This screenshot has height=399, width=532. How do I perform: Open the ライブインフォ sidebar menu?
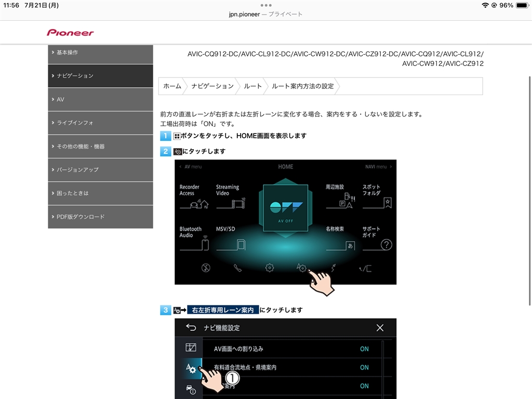click(x=100, y=123)
